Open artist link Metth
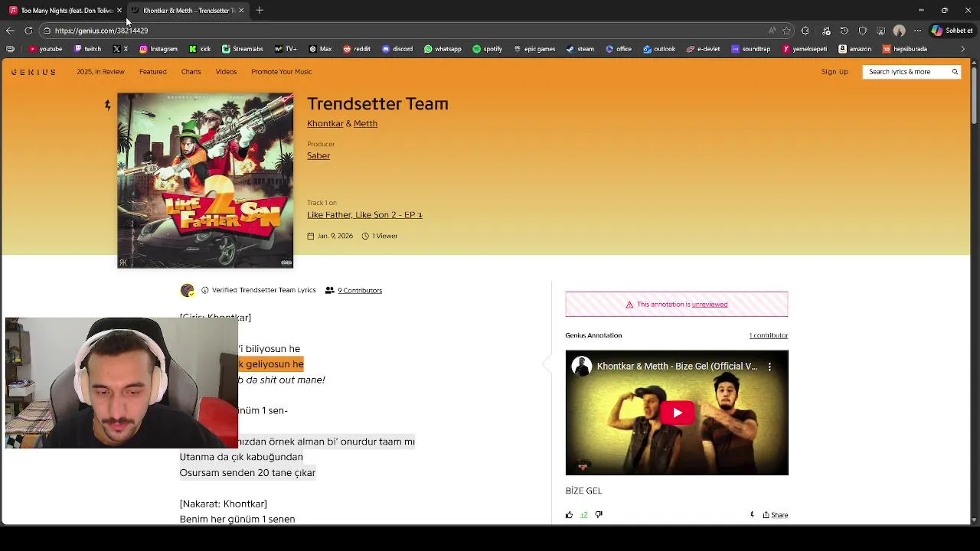 (x=365, y=123)
